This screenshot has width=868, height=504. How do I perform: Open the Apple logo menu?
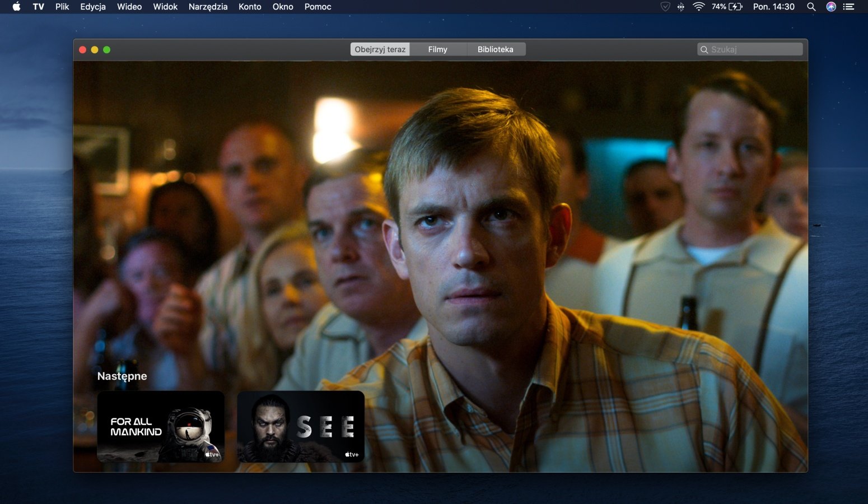coord(16,7)
